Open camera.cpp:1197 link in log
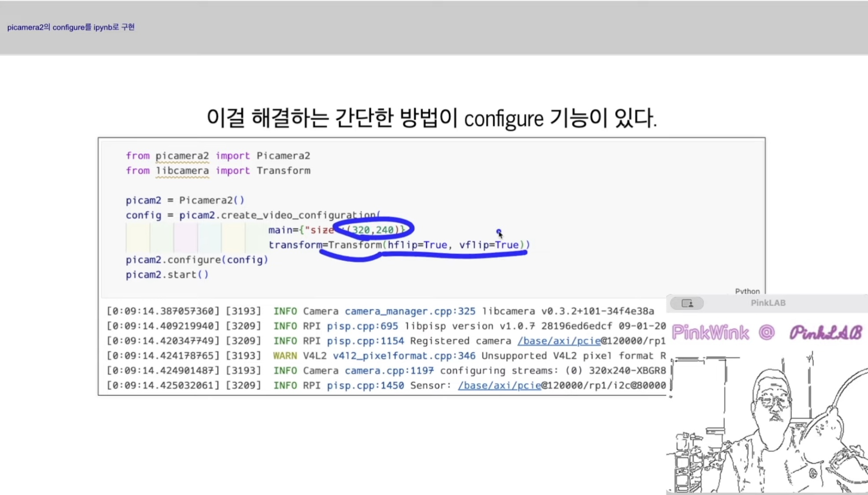This screenshot has width=868, height=495. 389,371
